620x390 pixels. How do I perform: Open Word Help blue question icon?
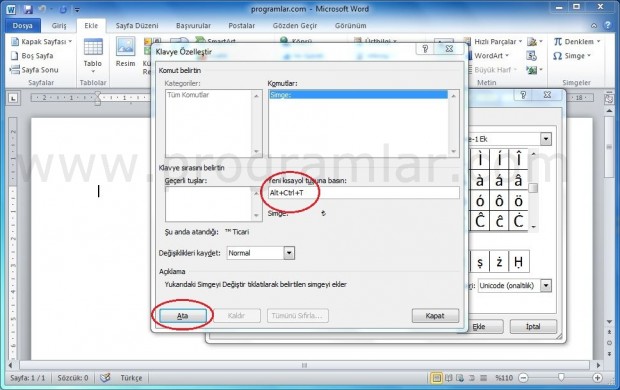(x=608, y=25)
